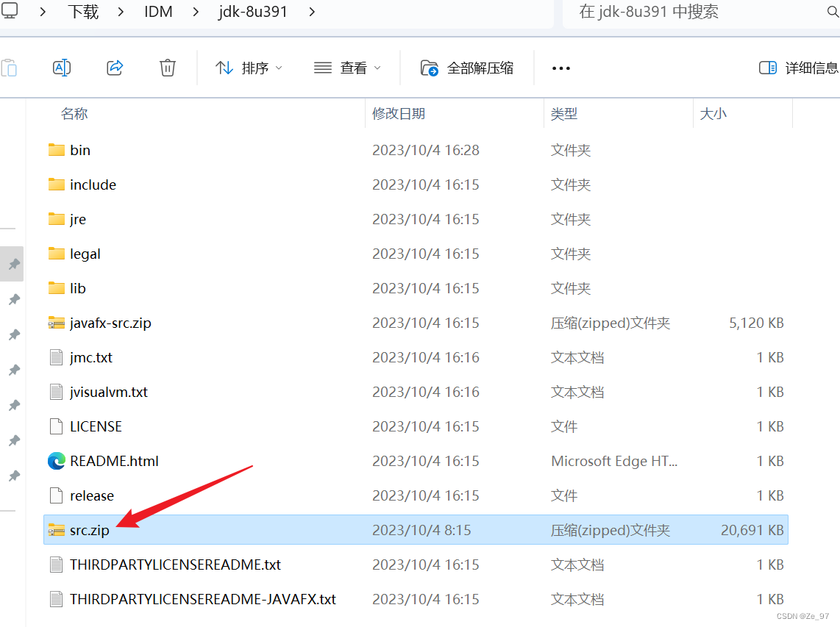Select the lib folder icon
This screenshot has width=840, height=627.
tap(56, 288)
